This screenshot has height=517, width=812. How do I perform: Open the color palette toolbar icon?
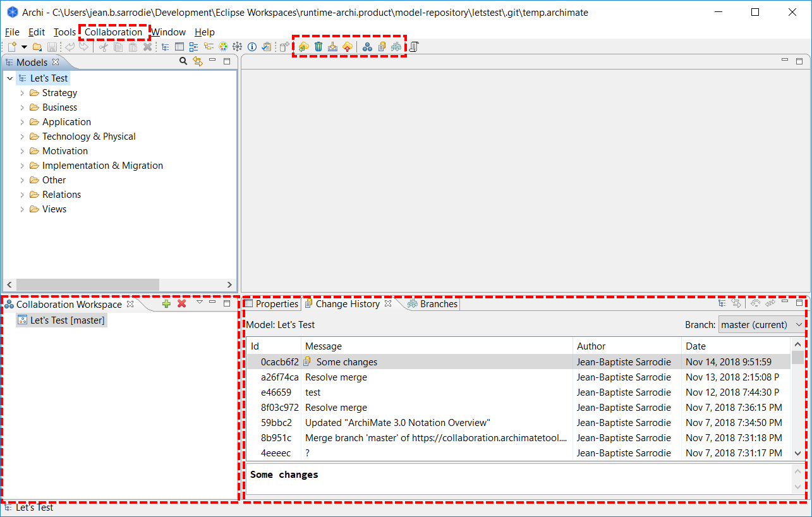click(223, 47)
